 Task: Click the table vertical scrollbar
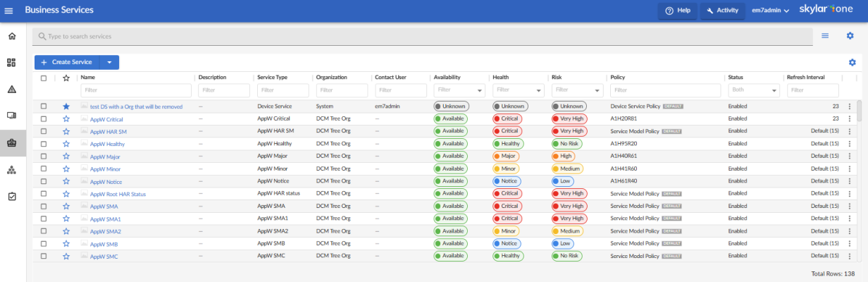tap(859, 113)
